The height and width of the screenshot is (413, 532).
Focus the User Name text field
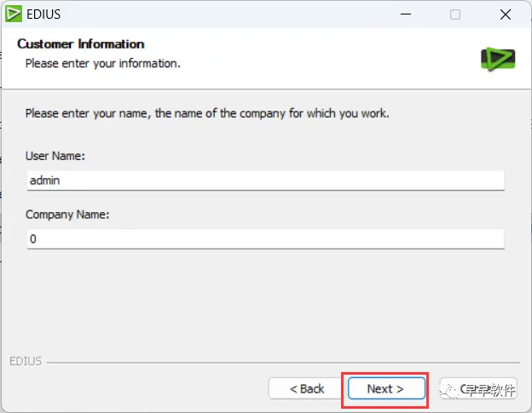tap(265, 181)
